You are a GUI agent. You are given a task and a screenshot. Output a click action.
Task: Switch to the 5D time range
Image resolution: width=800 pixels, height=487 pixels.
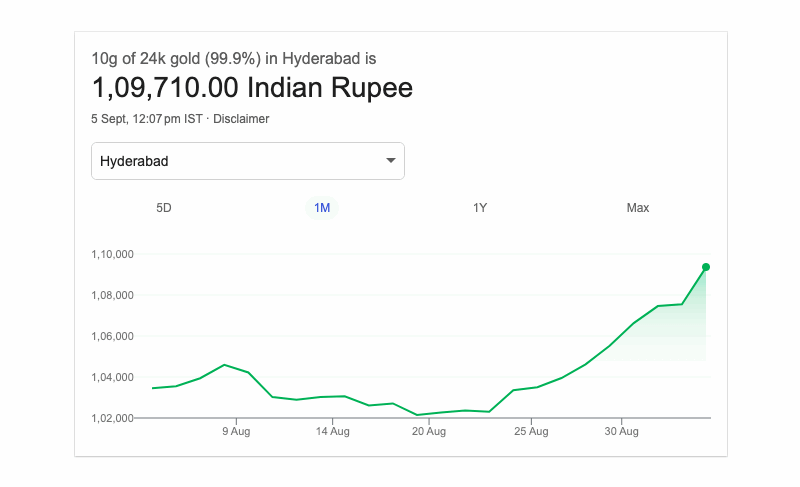tap(164, 208)
